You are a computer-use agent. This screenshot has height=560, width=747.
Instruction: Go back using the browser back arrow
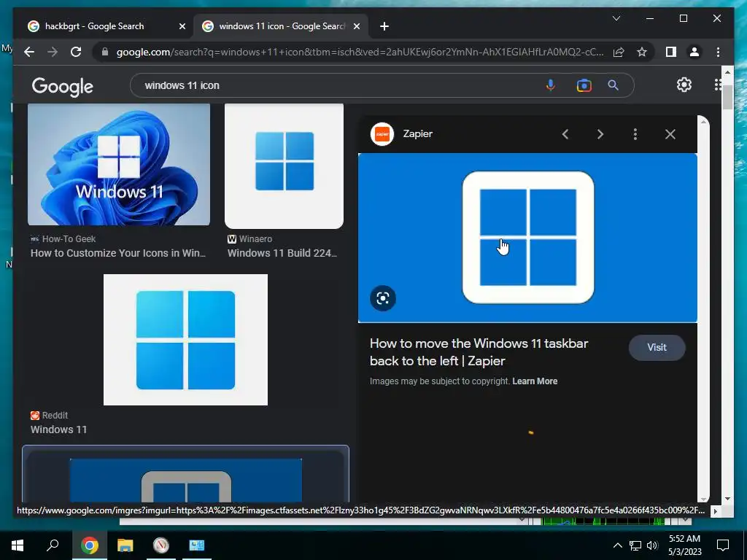pos(29,52)
